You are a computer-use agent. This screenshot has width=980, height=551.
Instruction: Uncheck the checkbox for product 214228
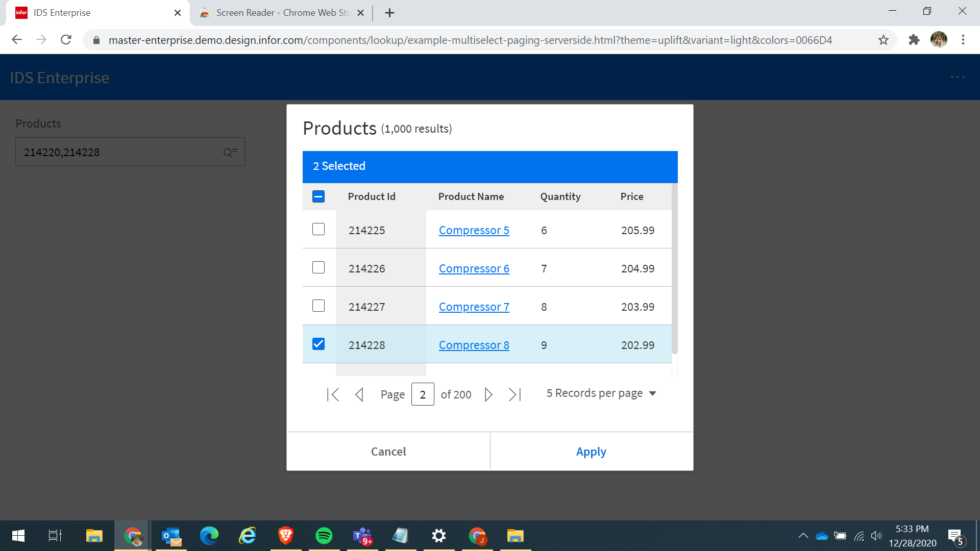(x=318, y=344)
